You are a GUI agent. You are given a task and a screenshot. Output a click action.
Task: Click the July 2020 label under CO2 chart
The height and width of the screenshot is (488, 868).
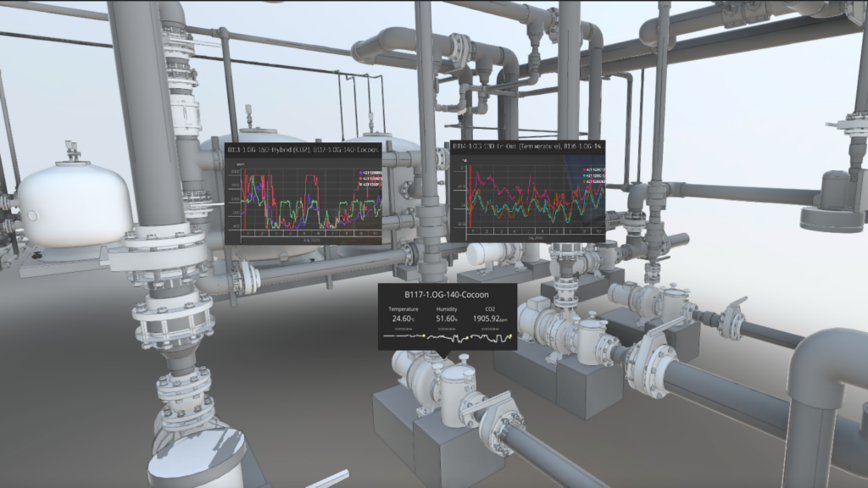point(310,239)
